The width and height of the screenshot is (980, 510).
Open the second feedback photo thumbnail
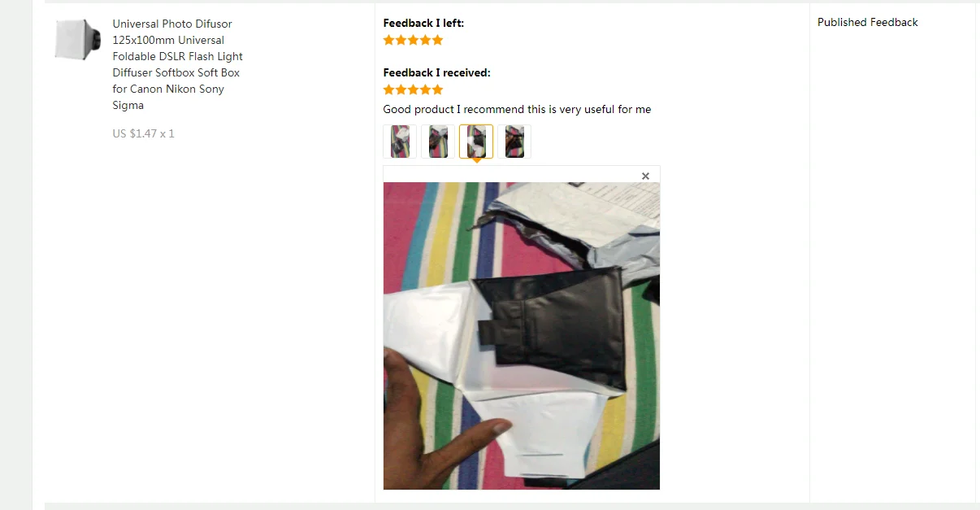(x=438, y=142)
